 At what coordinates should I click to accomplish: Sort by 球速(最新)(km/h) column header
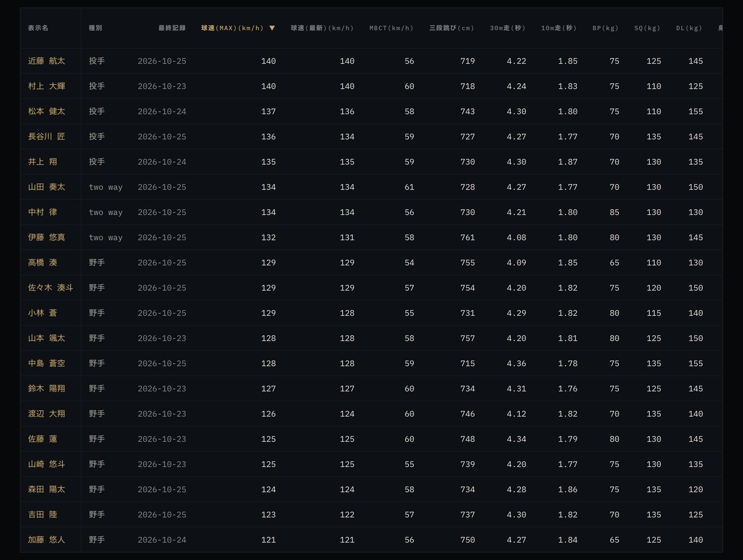pos(322,28)
